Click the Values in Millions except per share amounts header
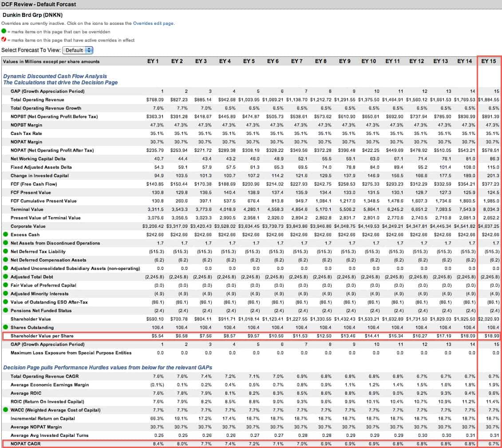502x448 pixels. pyautogui.click(x=51, y=61)
